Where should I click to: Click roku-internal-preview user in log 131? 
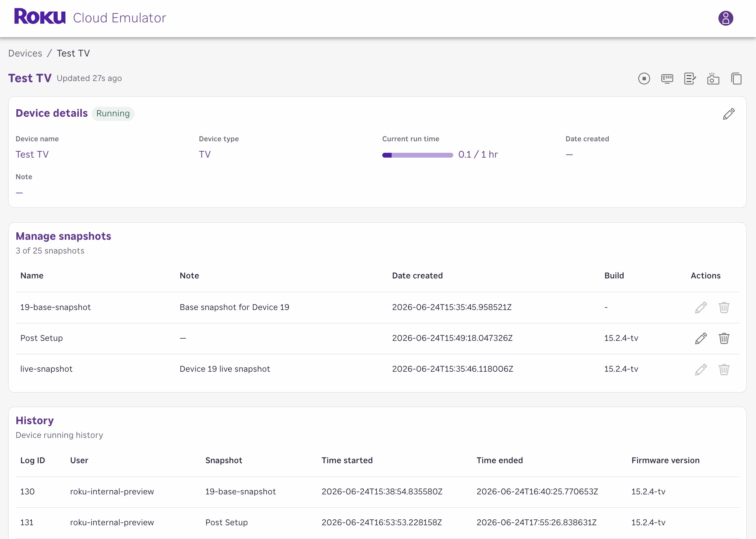coord(112,522)
